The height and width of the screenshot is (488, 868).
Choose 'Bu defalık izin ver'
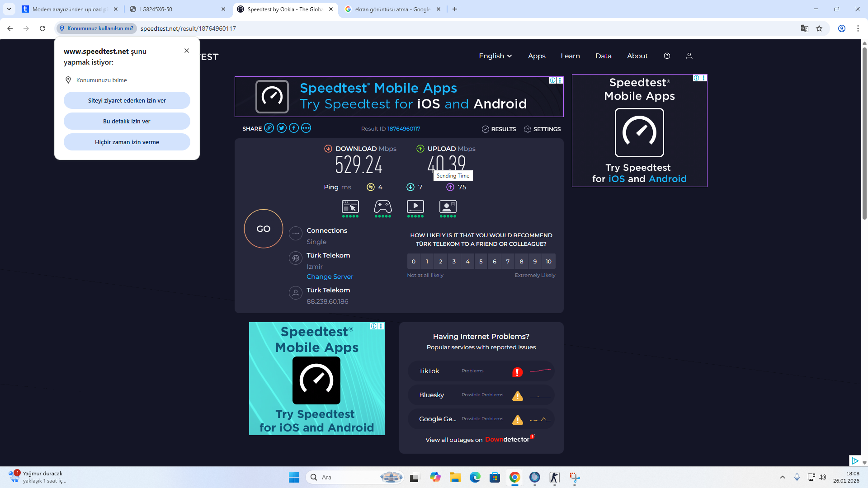coord(127,121)
